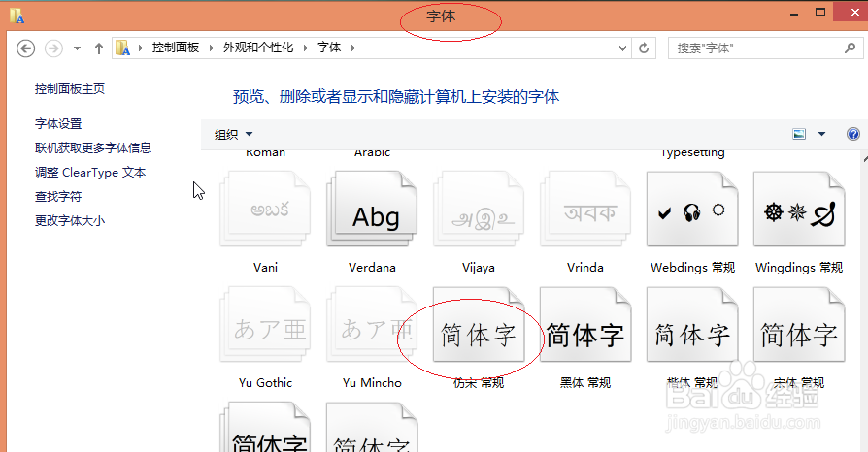
Task: Minimize the 字体 window
Action: point(794,14)
